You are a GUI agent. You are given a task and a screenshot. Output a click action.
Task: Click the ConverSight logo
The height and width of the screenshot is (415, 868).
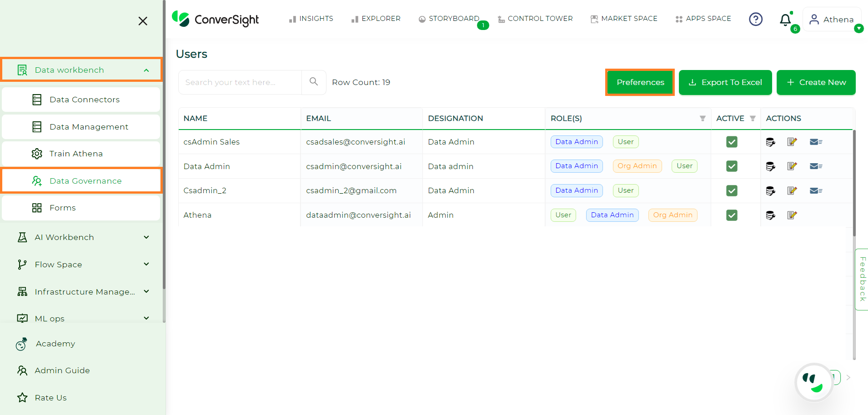(215, 19)
